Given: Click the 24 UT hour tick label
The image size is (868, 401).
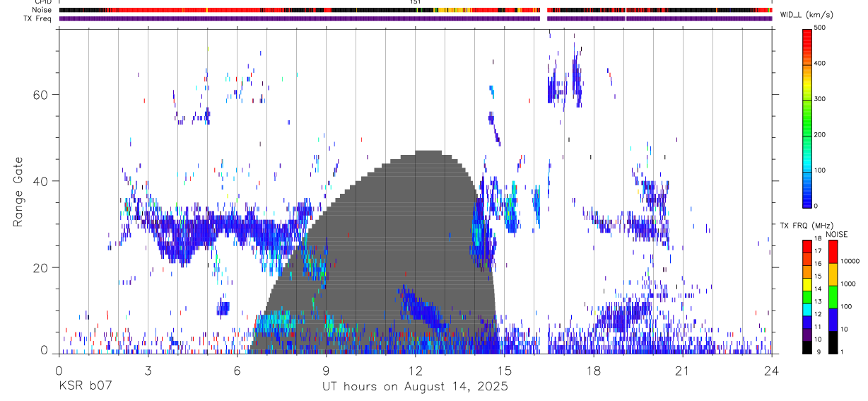Looking at the screenshot, I should pyautogui.click(x=772, y=371).
